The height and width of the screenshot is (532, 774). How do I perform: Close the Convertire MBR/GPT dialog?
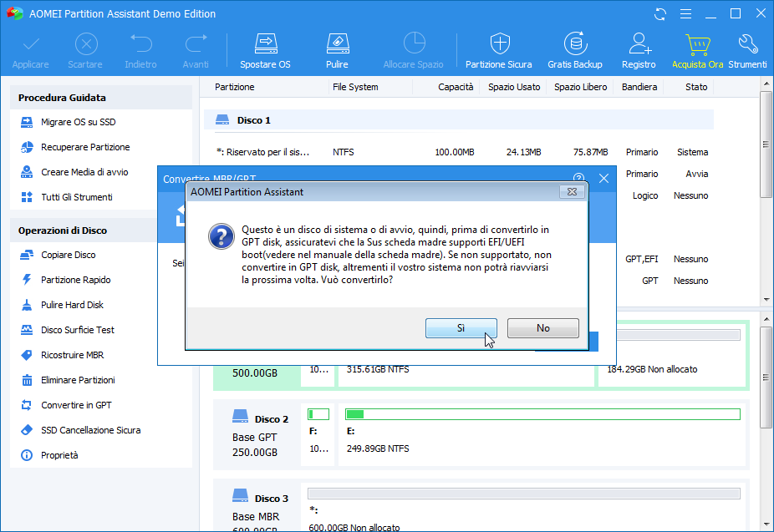coord(603,179)
